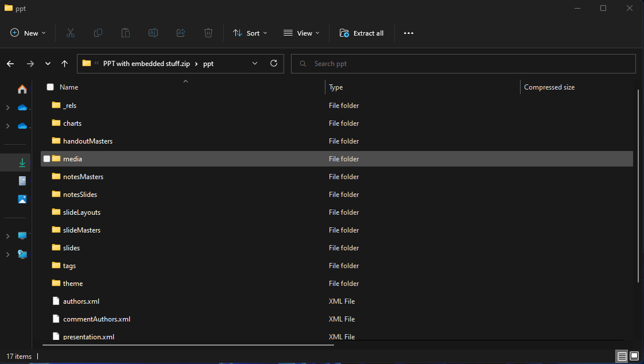Sort by the Type column header

[x=336, y=87]
